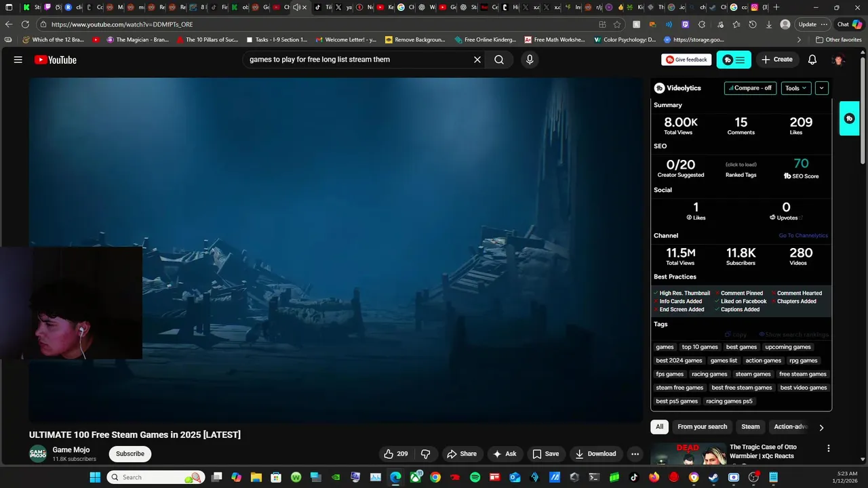Toggle Videolytics Compare off button
Image resolution: width=868 pixels, height=488 pixels.
pyautogui.click(x=750, y=88)
